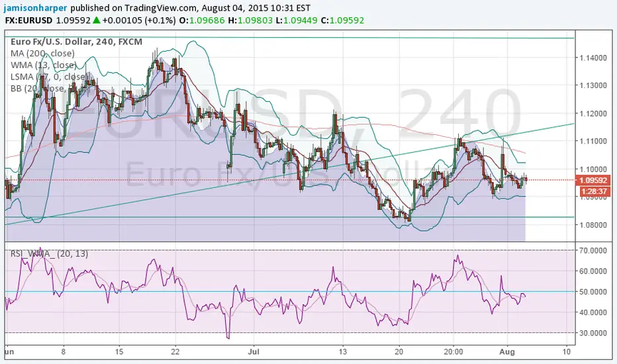
Task: Select the 70.0000 RSI axis label
Action: click(x=593, y=250)
